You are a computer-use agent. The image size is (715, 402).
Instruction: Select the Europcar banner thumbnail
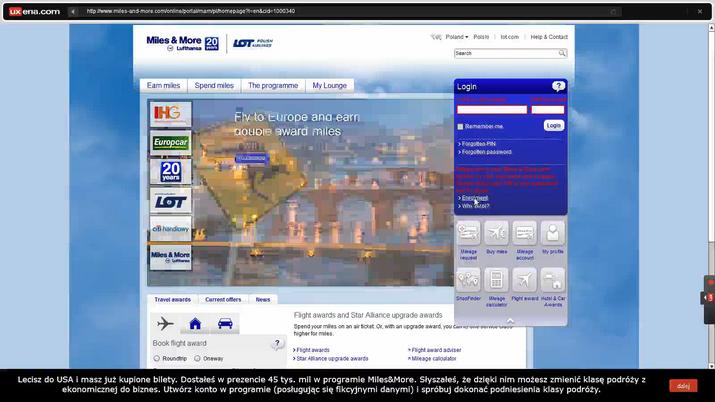coord(171,143)
